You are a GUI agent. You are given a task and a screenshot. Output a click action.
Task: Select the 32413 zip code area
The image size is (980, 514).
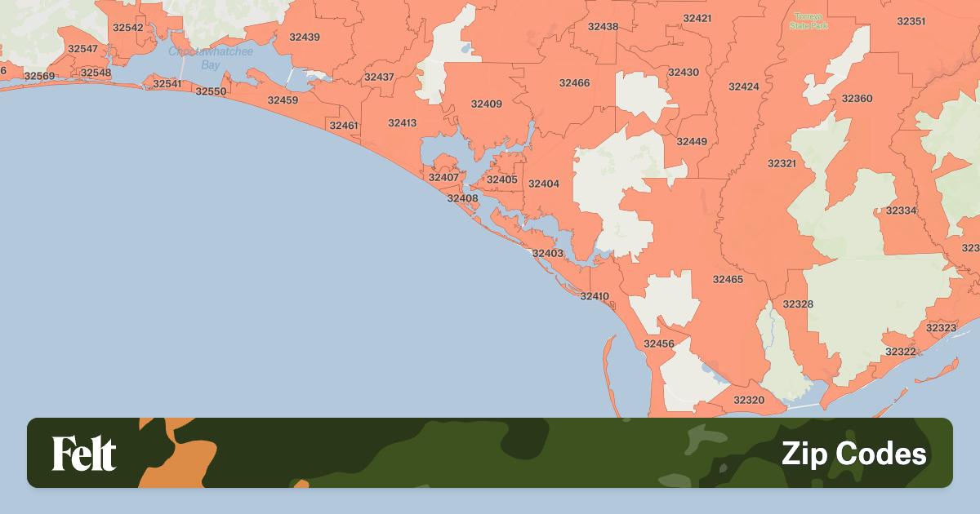(x=402, y=123)
